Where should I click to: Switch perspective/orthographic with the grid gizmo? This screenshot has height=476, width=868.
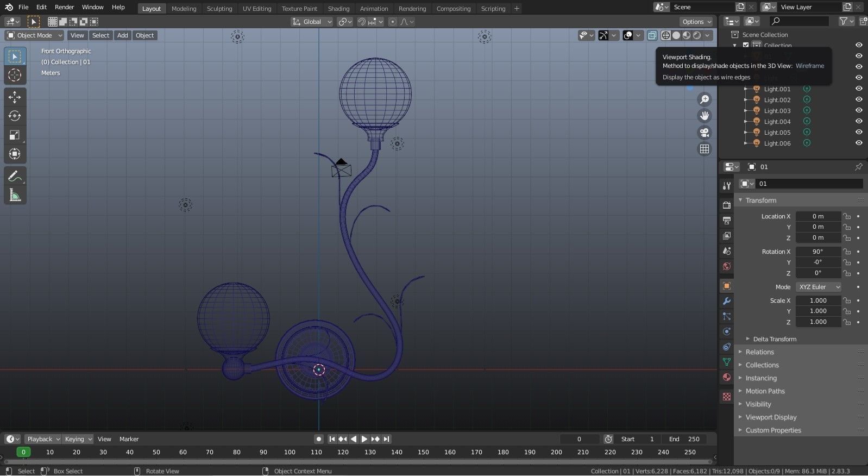(x=705, y=149)
